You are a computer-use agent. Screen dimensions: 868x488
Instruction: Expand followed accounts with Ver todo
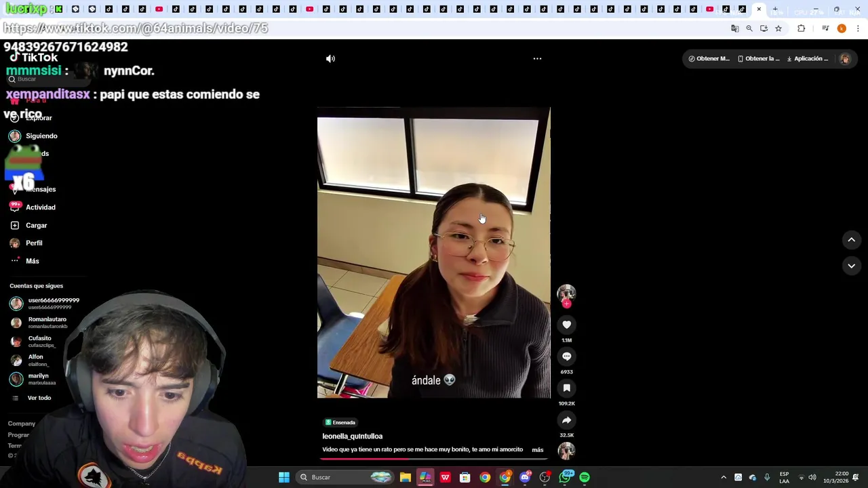point(39,398)
